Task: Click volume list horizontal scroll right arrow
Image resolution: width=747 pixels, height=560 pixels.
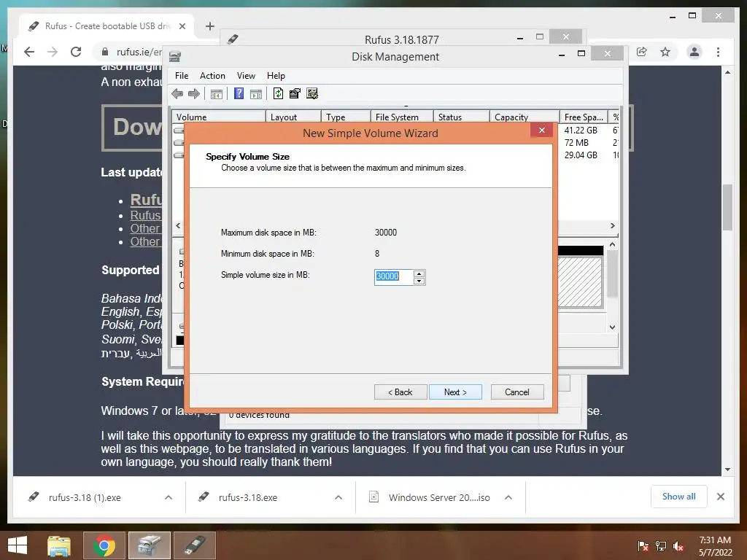Action: (613, 225)
